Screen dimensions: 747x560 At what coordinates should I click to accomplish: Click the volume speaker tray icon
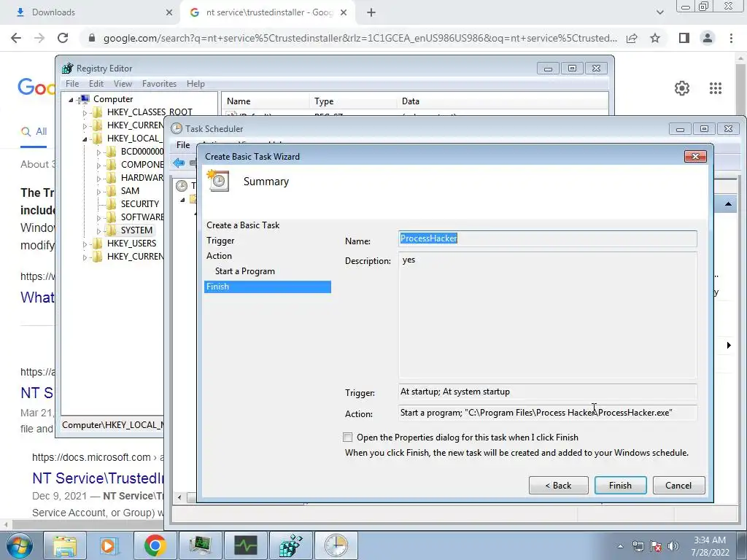[673, 546]
